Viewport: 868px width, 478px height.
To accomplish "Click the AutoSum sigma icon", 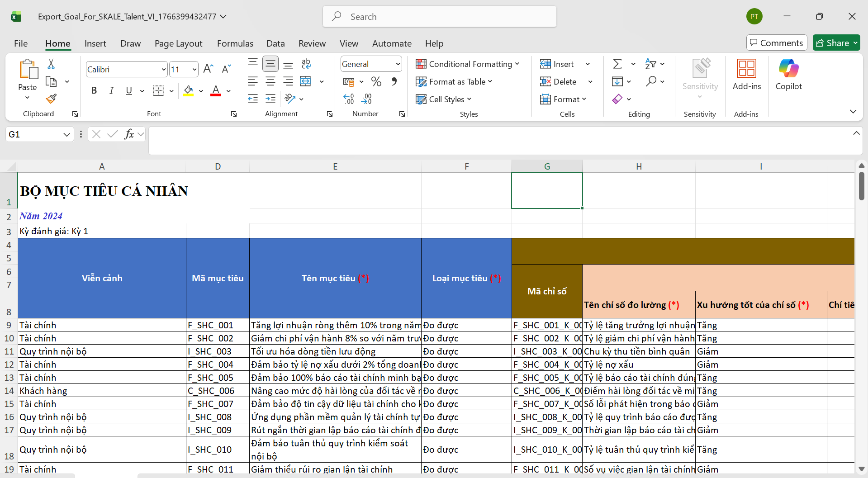I will point(617,64).
